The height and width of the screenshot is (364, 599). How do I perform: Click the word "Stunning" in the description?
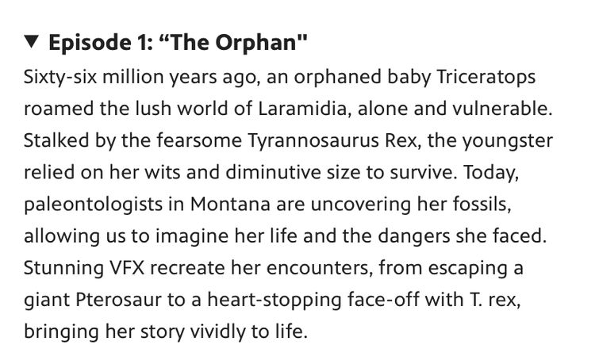(x=63, y=269)
